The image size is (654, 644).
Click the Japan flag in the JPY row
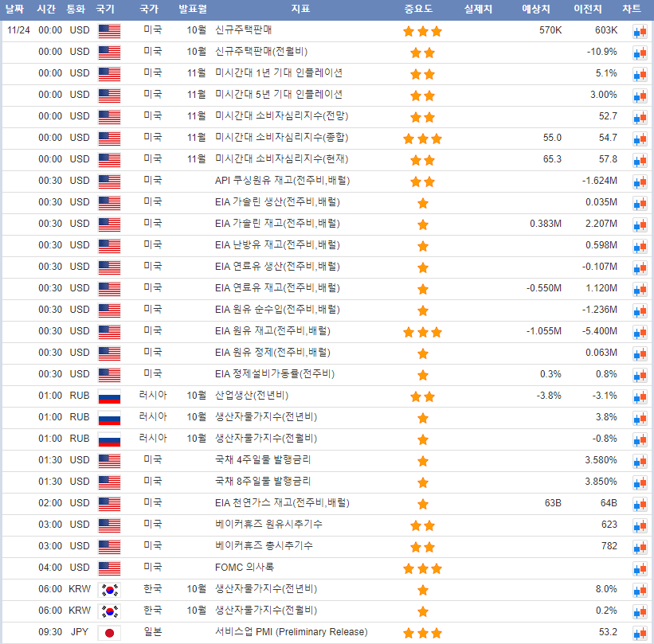coord(109,633)
